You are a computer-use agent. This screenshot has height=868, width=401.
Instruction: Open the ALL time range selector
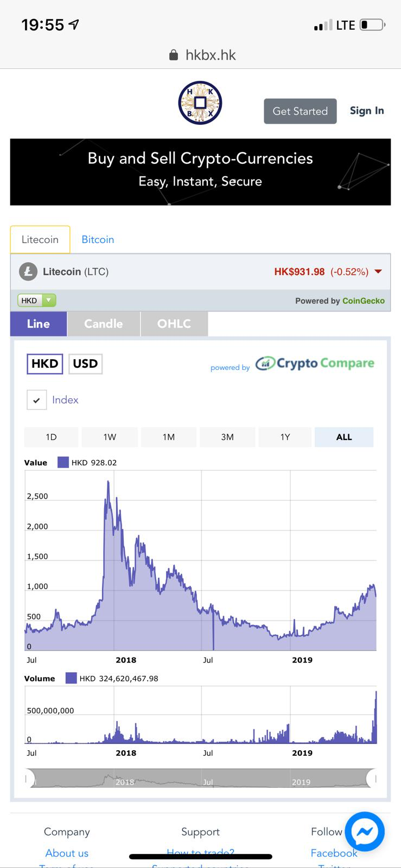tap(343, 437)
